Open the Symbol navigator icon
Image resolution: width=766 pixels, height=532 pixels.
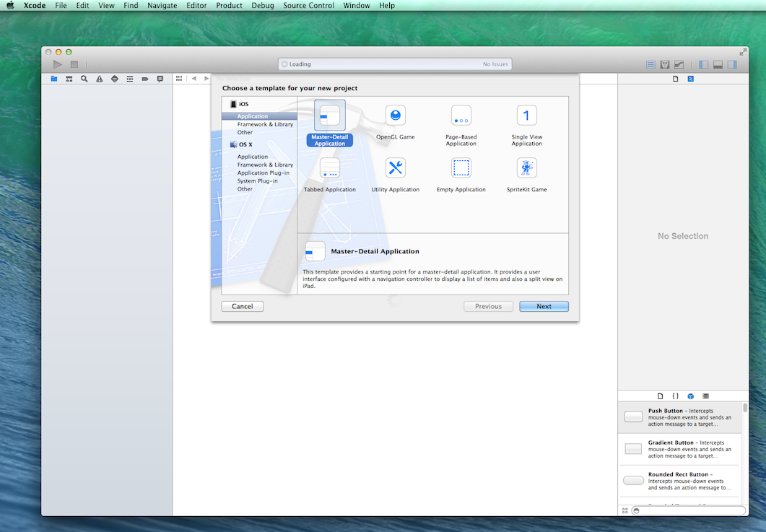coord(69,79)
